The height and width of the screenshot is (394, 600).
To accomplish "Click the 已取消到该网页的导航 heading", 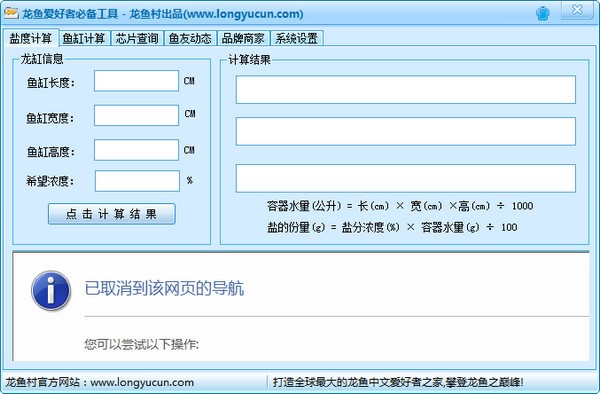I will (164, 288).
